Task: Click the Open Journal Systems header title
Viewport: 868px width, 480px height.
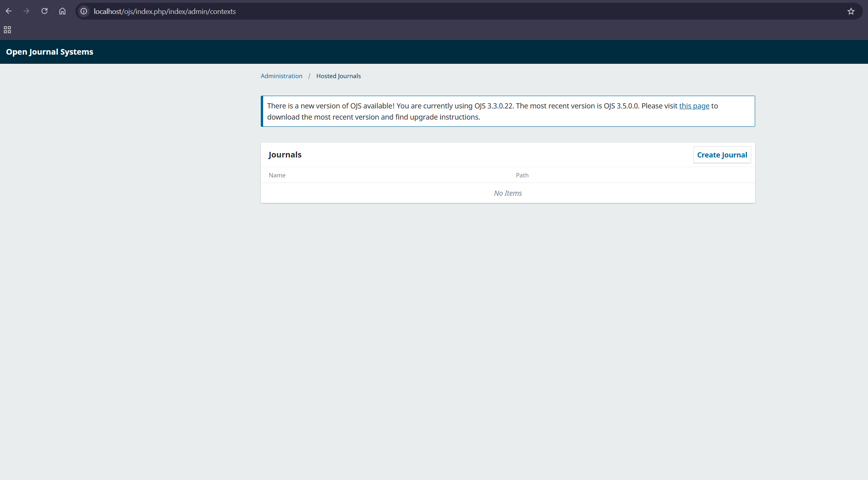Action: click(49, 52)
